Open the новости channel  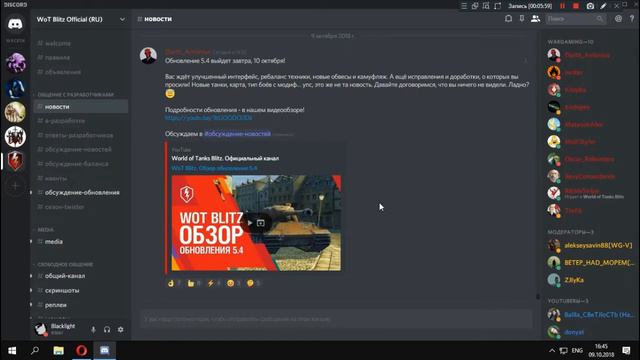tap(81, 107)
